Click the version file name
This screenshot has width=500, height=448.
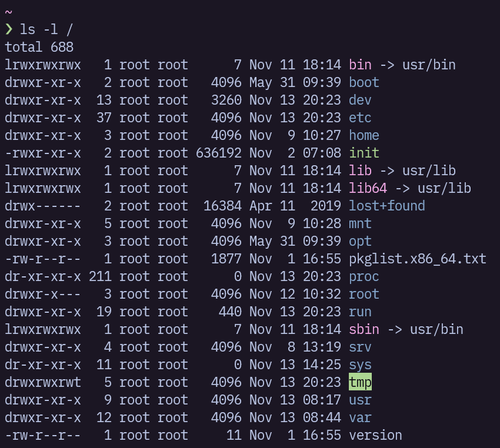pyautogui.click(x=375, y=435)
